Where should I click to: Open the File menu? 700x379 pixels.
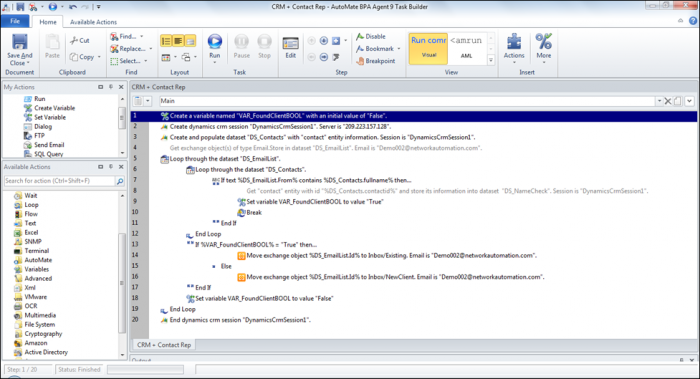click(15, 21)
